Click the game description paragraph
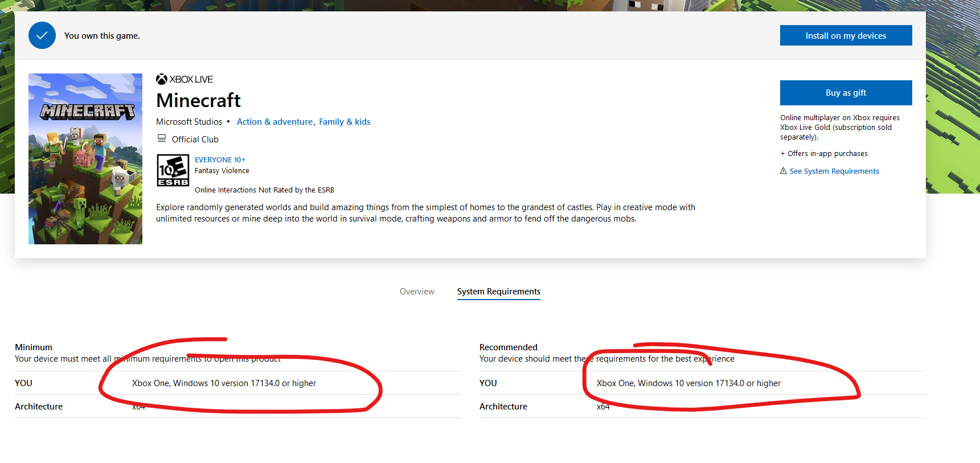This screenshot has width=980, height=463. (426, 213)
